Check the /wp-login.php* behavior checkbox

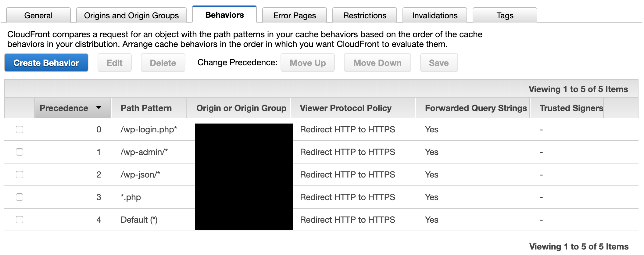(x=20, y=129)
